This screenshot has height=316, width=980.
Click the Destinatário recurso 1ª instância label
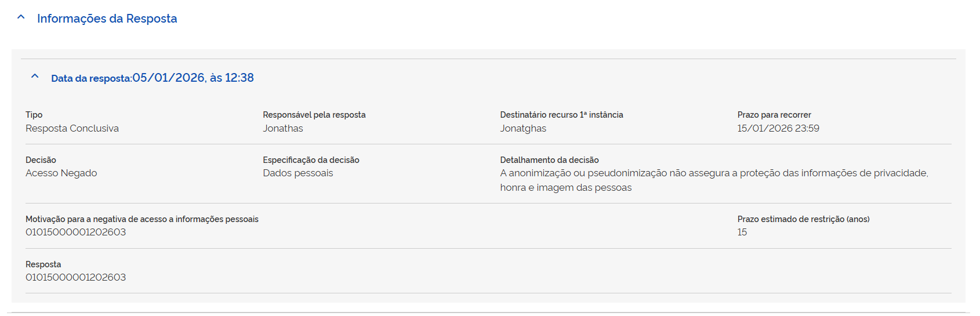coord(561,115)
